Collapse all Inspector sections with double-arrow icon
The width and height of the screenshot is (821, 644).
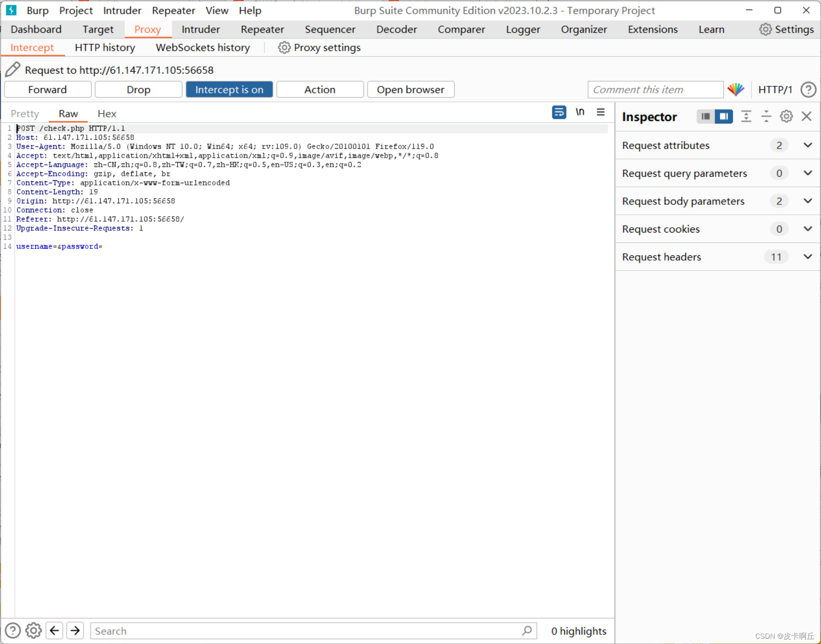click(746, 116)
